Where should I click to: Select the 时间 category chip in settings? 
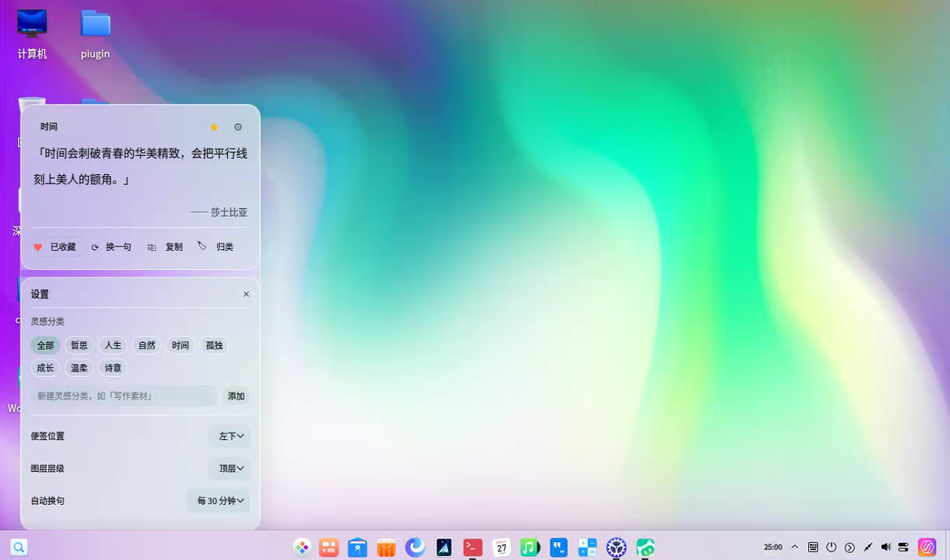click(x=180, y=345)
